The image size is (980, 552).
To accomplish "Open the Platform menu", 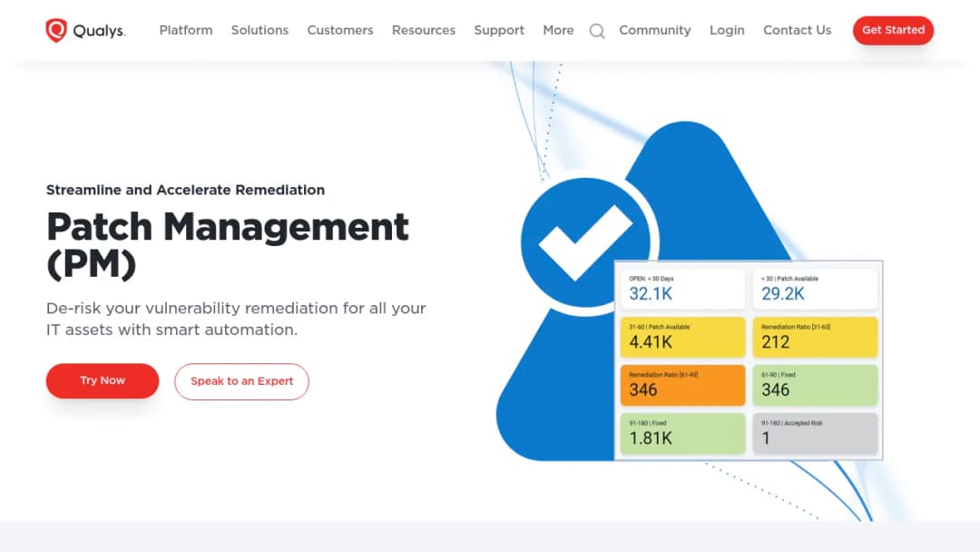I will [186, 30].
